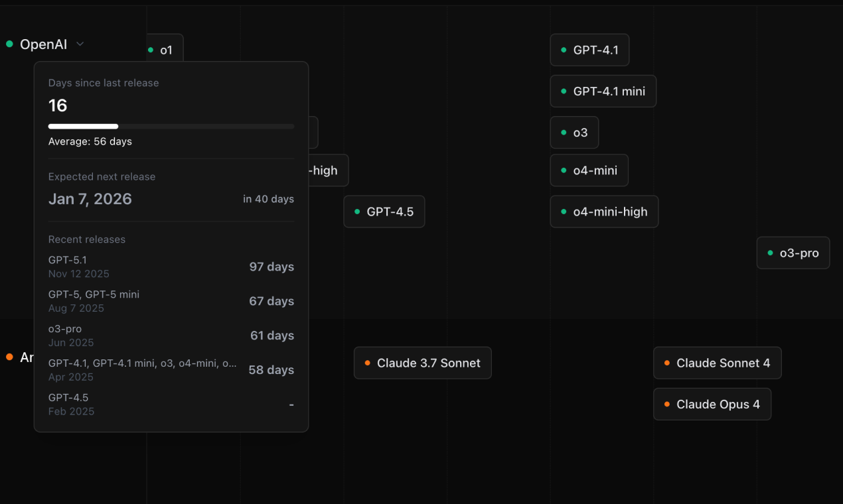The image size is (843, 504).
Task: Click the '67 days' value
Action: (271, 301)
